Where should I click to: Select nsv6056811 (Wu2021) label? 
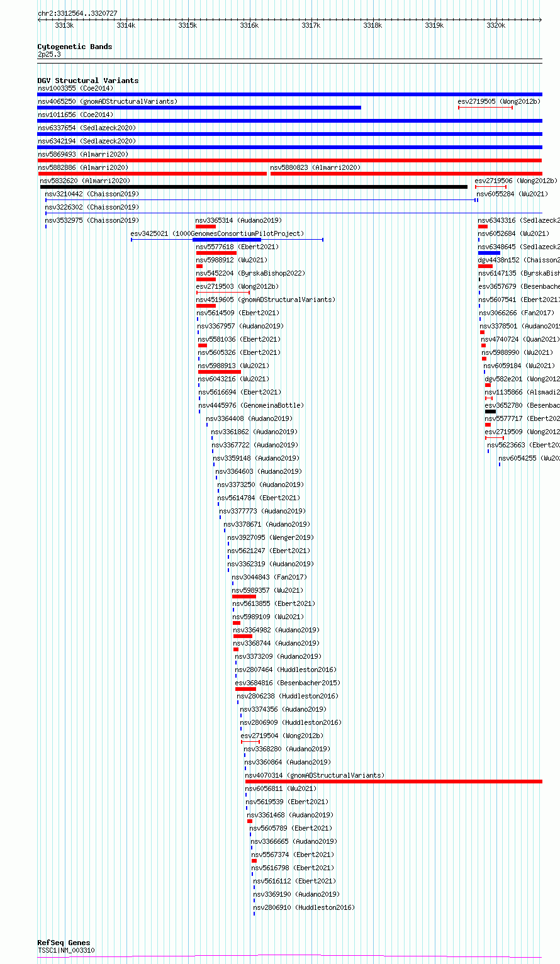pos(281,788)
